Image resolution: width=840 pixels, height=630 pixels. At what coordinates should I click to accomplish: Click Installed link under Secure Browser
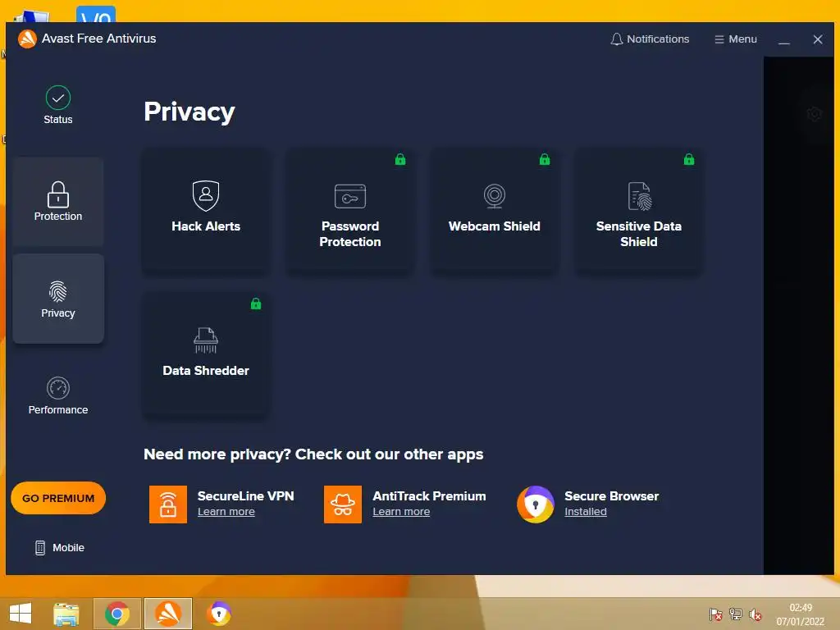586,512
